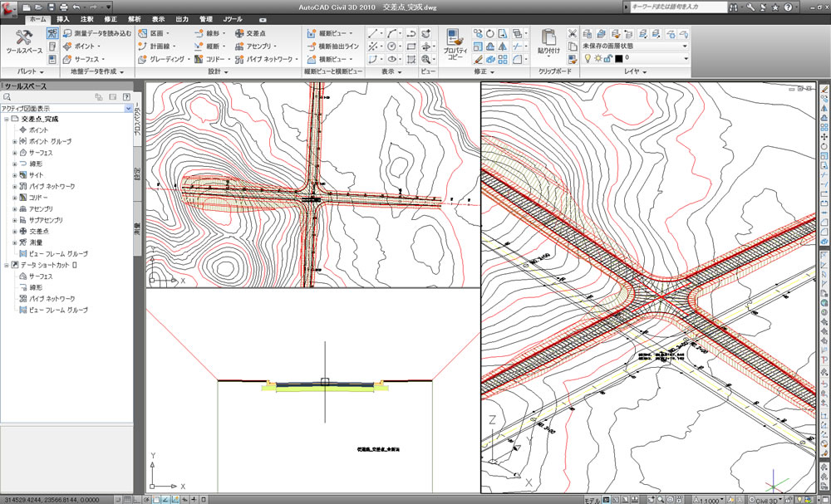Click the Rotate icon in 修正 panel
This screenshot has height=504, width=831.
[x=491, y=33]
